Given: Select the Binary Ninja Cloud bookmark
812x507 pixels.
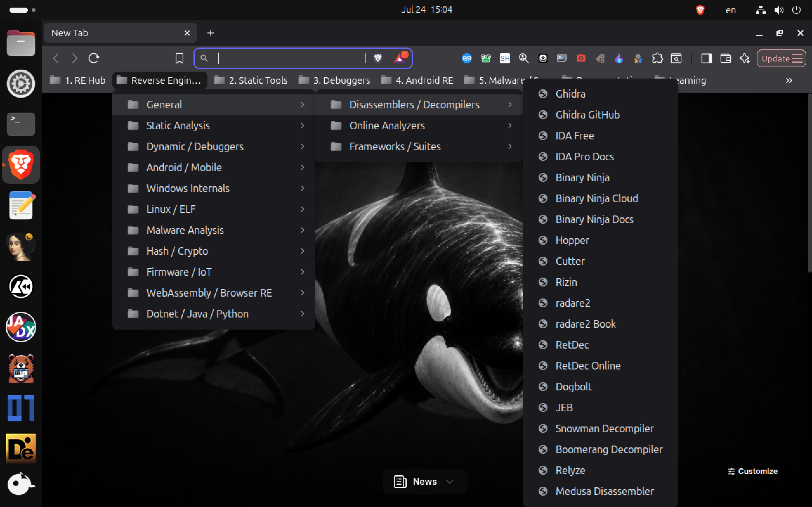Looking at the screenshot, I should (600, 198).
